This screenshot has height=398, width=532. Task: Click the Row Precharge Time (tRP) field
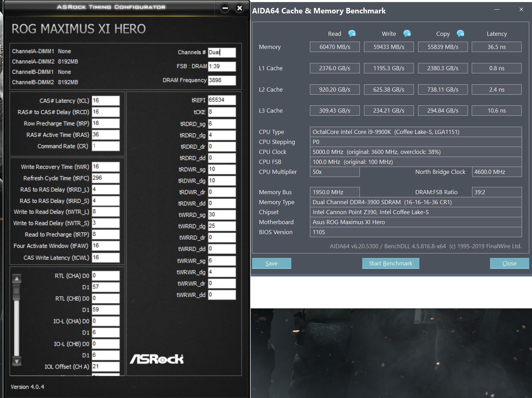point(106,123)
